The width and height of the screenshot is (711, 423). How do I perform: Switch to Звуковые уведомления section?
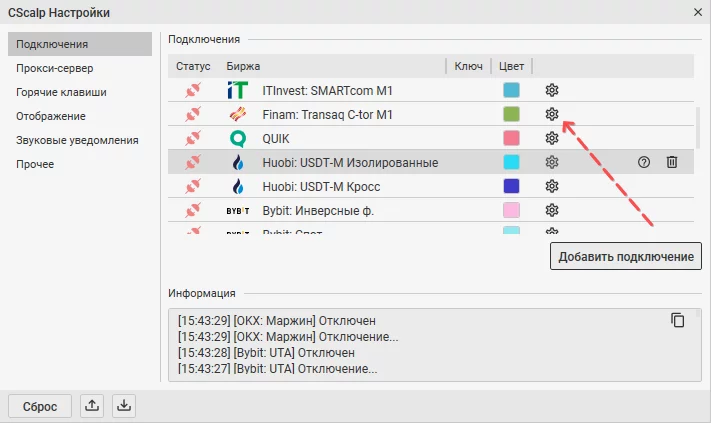coord(77,141)
